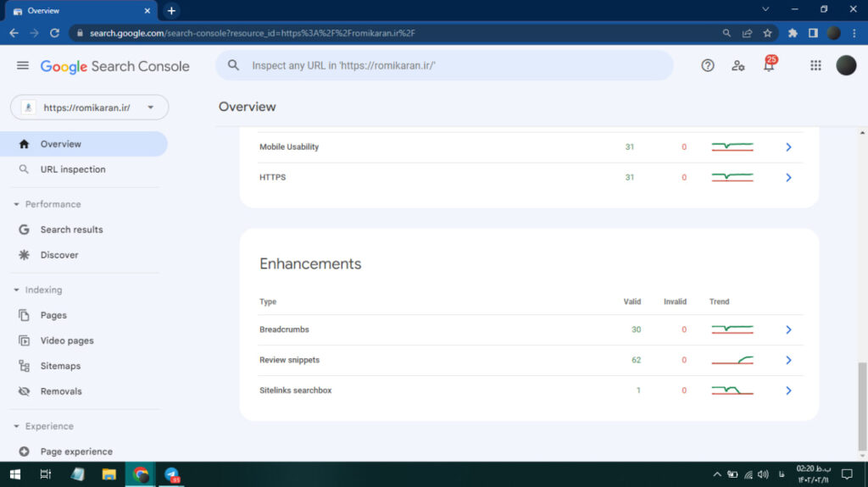
Task: Open File Explorer from the taskbar
Action: pos(109,474)
